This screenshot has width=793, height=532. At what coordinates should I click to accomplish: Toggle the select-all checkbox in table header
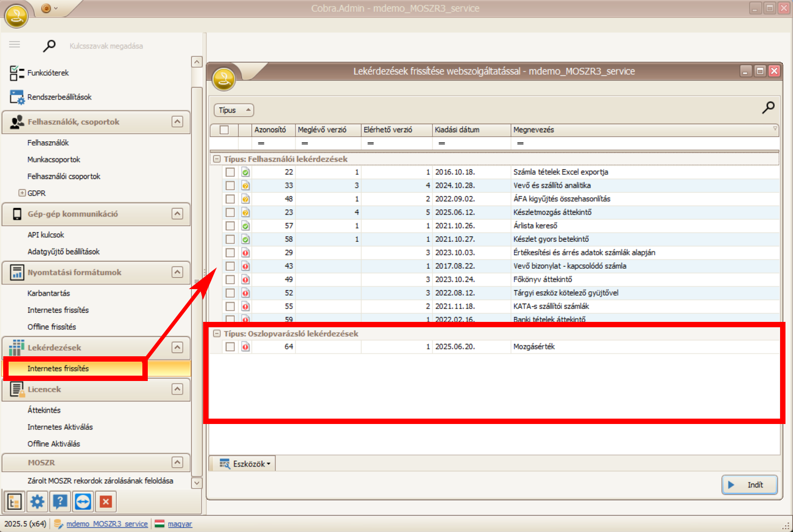click(224, 130)
